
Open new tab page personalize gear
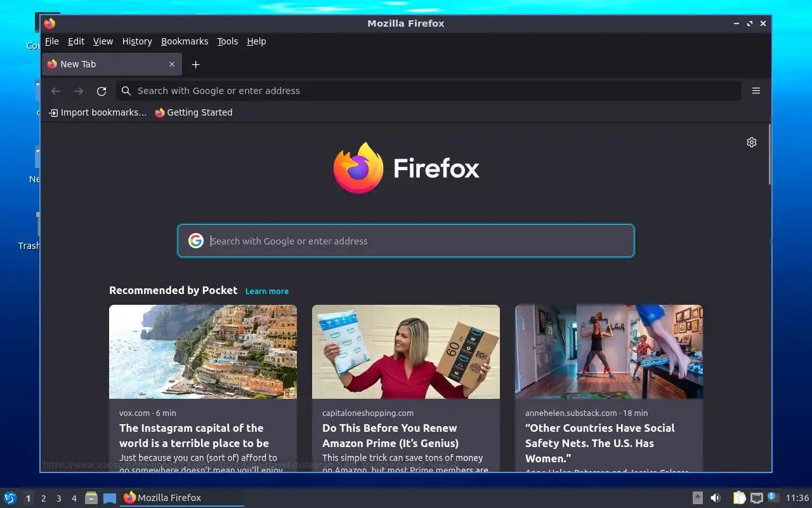752,142
